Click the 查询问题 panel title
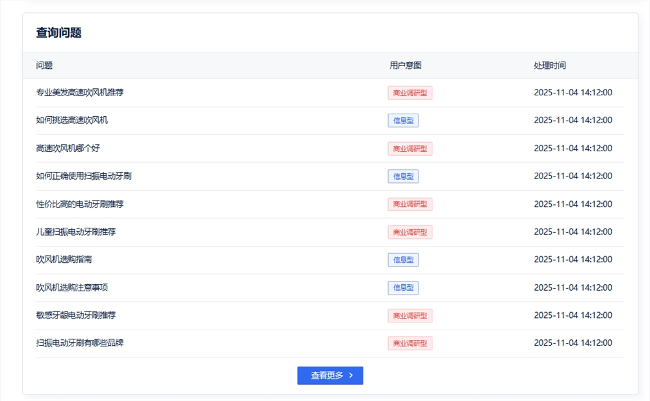 59,33
